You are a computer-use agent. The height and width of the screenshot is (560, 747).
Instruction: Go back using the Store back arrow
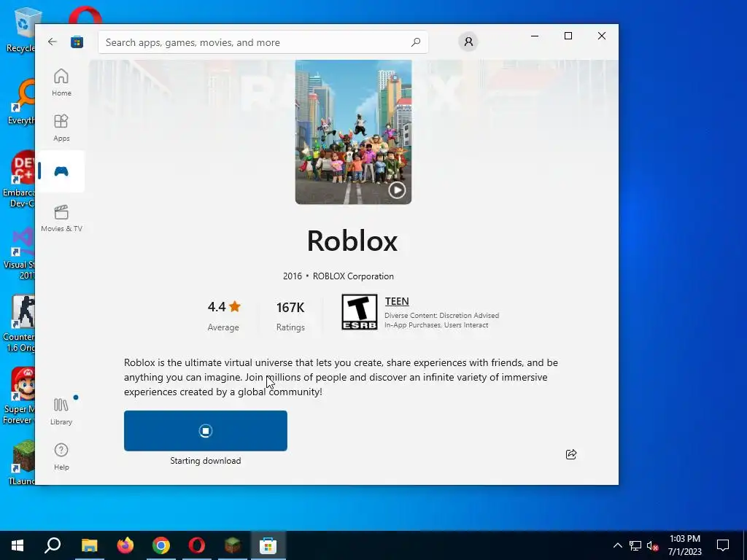53,42
